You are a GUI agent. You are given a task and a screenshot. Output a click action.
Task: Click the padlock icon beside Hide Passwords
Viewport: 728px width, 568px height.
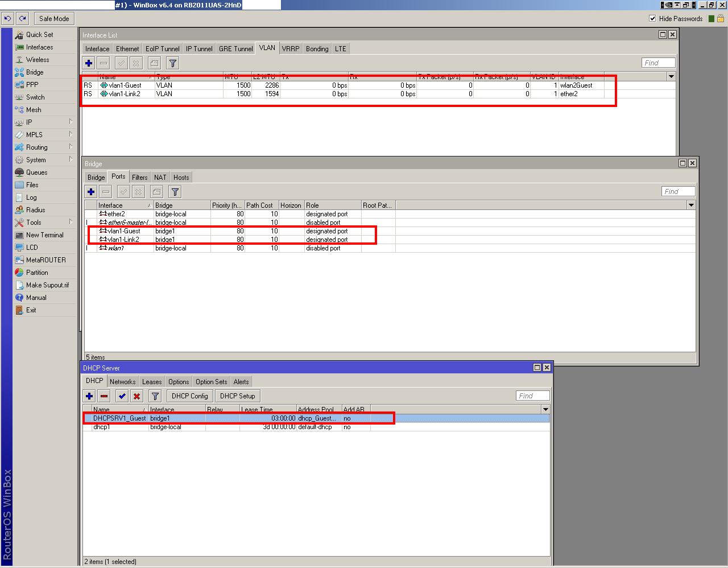[x=720, y=18]
